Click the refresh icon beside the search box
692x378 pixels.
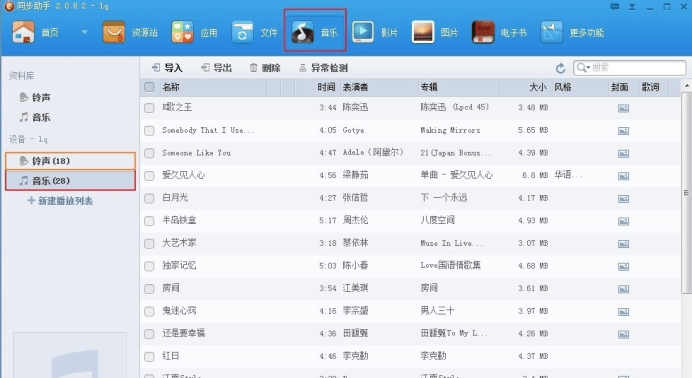tap(560, 68)
